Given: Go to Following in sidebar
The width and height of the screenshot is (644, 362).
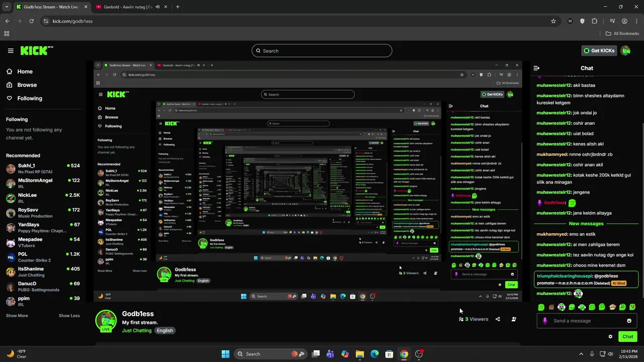Looking at the screenshot, I should [x=24, y=99].
